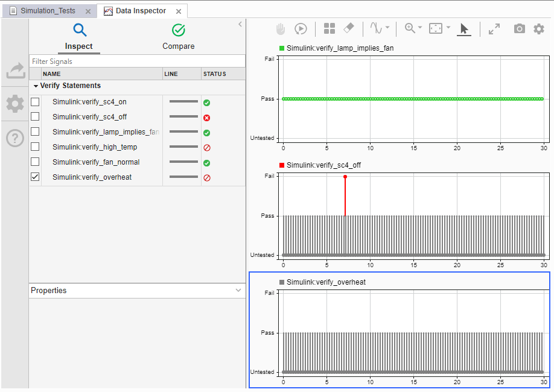Select the Inspect button

[79, 36]
